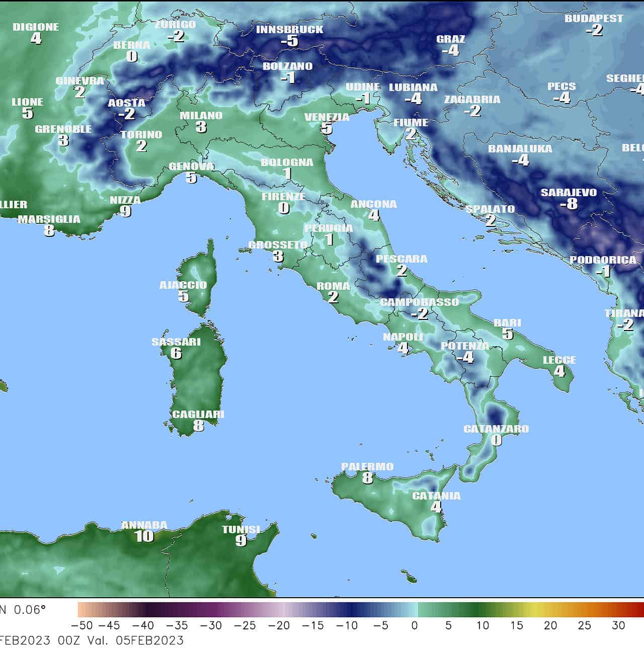Select the BUDAPEST city label
The height and width of the screenshot is (652, 644).
(x=594, y=18)
